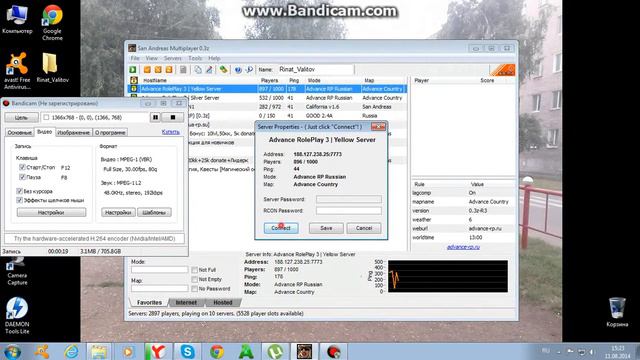Image resolution: width=640 pixels, height=360 pixels.
Task: Click uTorrent icon in taskbar
Action: (x=275, y=351)
